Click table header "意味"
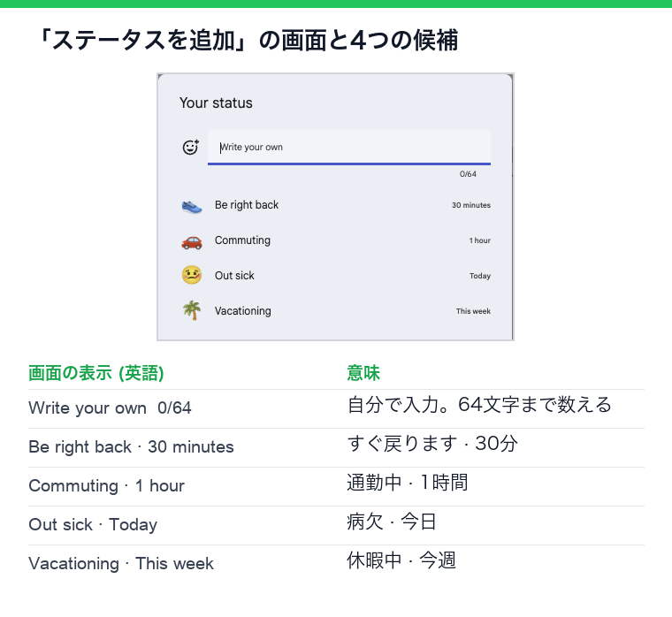The image size is (672, 617). [x=363, y=373]
